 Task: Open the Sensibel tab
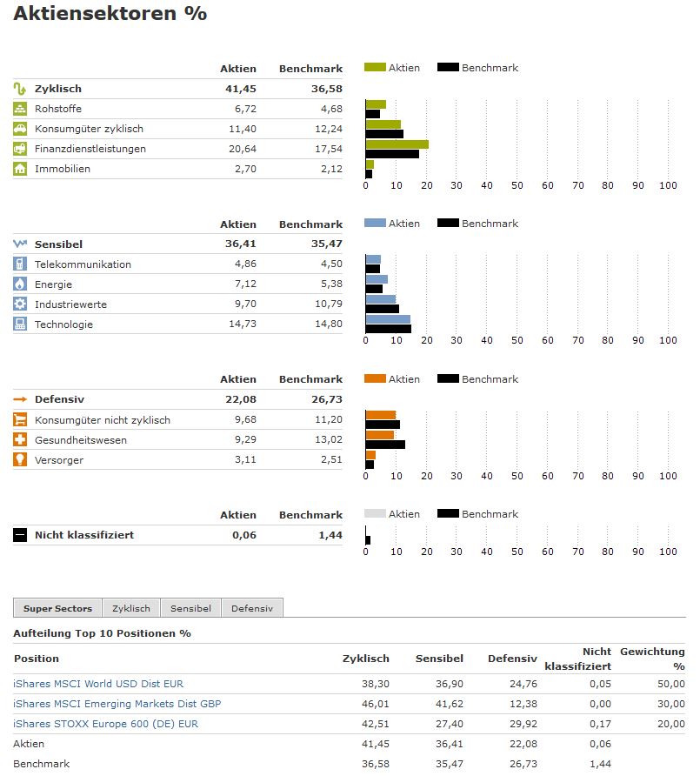click(190, 608)
